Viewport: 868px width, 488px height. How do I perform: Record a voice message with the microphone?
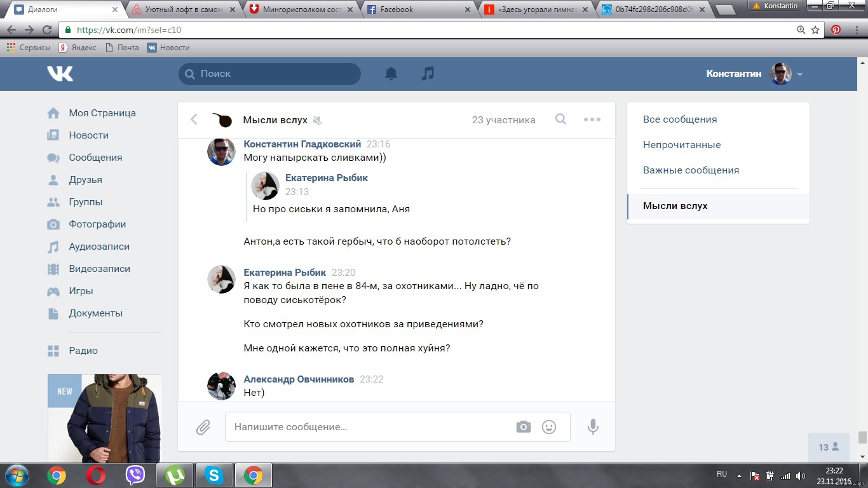[593, 427]
